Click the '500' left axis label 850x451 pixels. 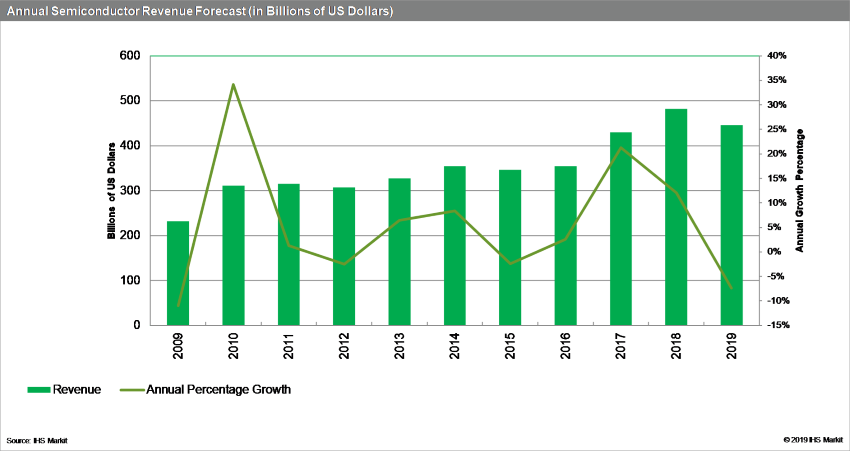pos(131,101)
